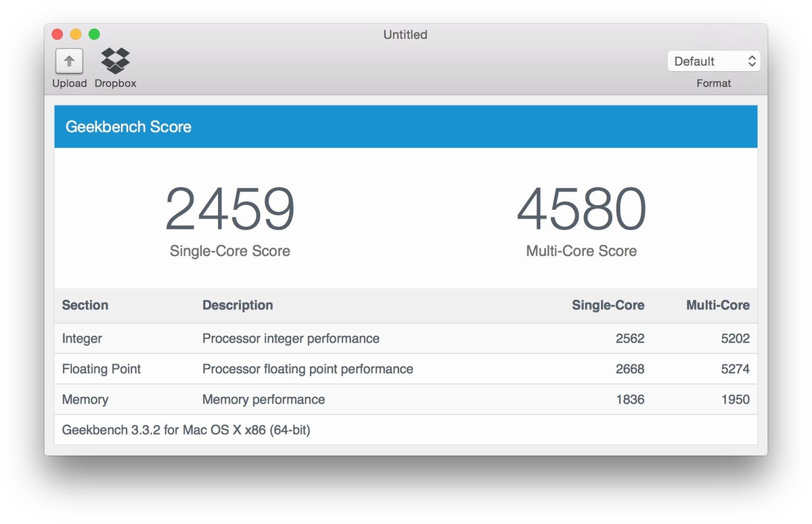The height and width of the screenshot is (524, 812).
Task: Click the Multi-Core Score label
Action: pyautogui.click(x=582, y=251)
